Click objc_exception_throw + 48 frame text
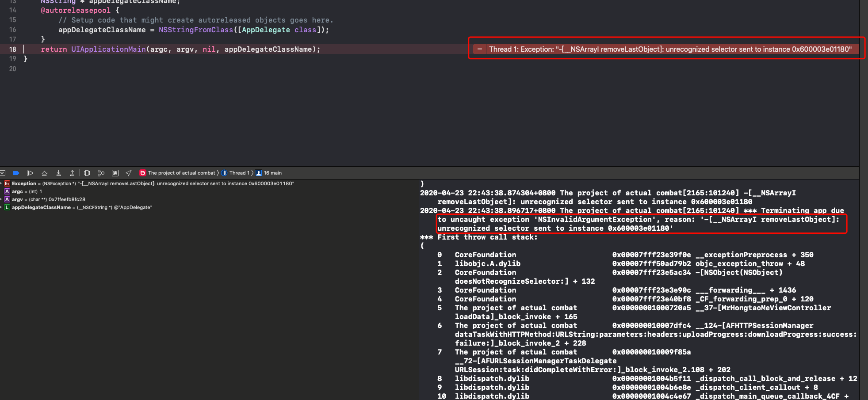 tap(750, 263)
